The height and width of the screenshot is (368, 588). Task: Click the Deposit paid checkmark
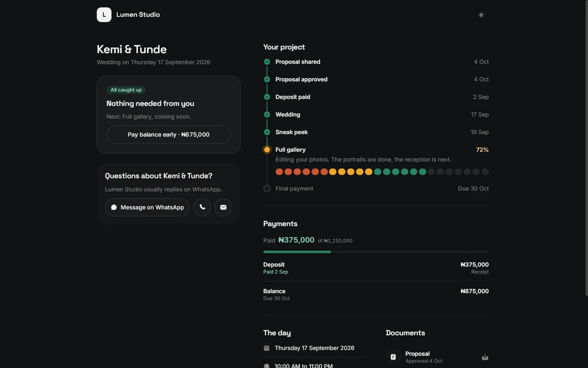[267, 97]
